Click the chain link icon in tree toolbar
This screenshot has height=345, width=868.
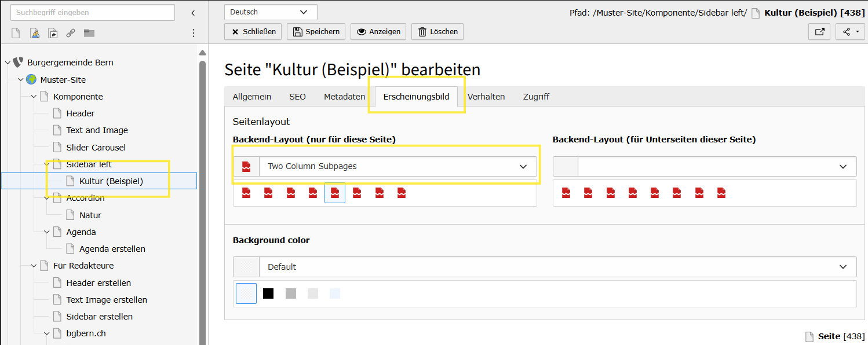71,33
